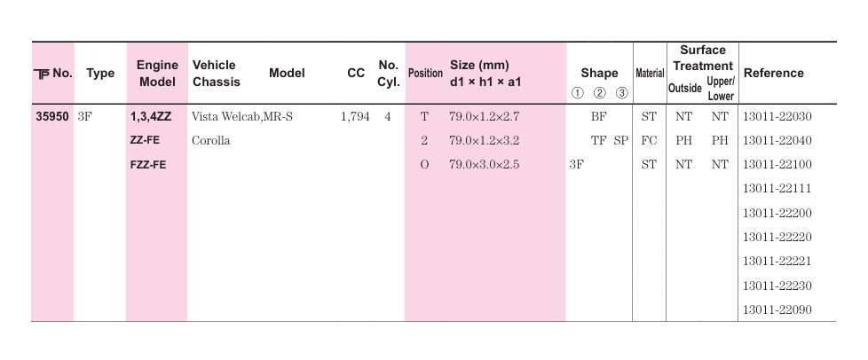
Task: Click the TP logo icon in header
Action: tap(42, 74)
